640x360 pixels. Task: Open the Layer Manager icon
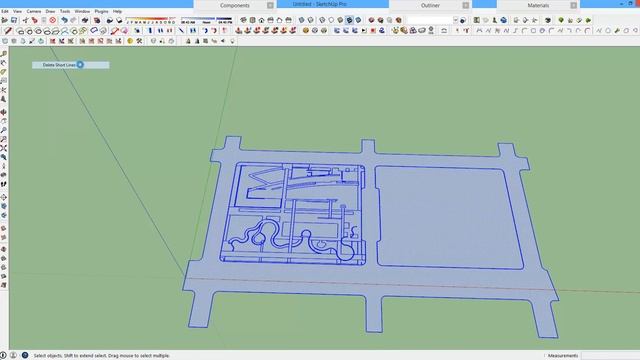pyautogui.click(x=463, y=20)
